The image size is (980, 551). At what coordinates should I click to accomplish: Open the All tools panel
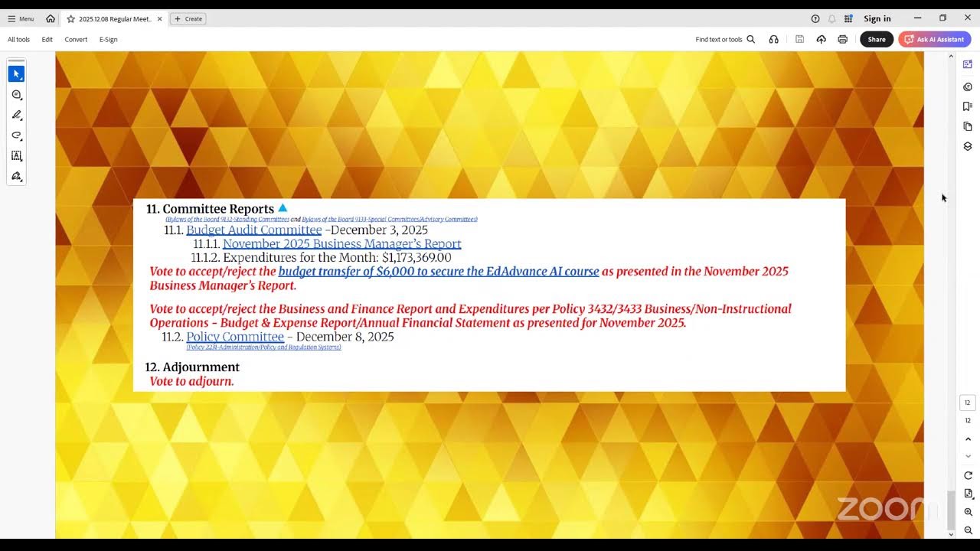(x=18, y=39)
